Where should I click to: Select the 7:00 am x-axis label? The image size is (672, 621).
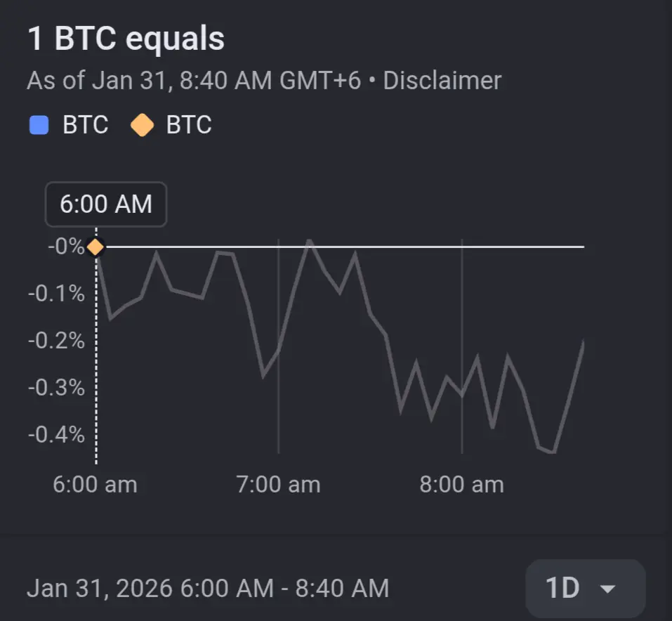[279, 484]
